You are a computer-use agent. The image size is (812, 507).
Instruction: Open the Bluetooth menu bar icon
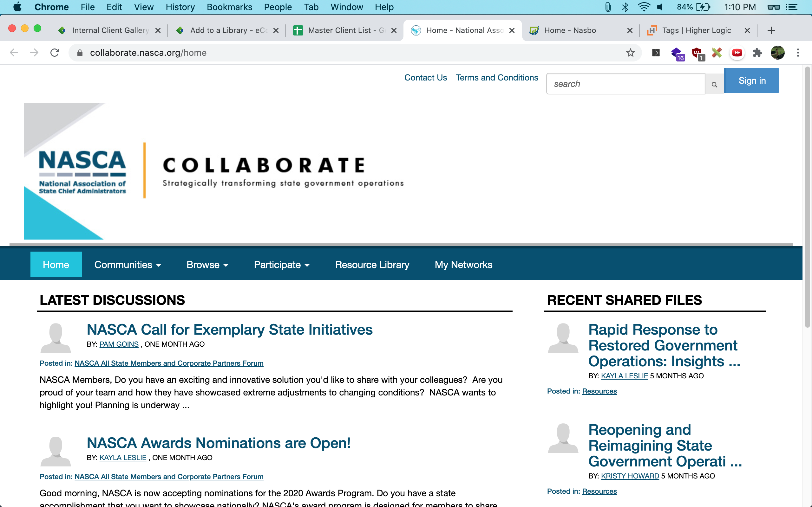coord(625,7)
